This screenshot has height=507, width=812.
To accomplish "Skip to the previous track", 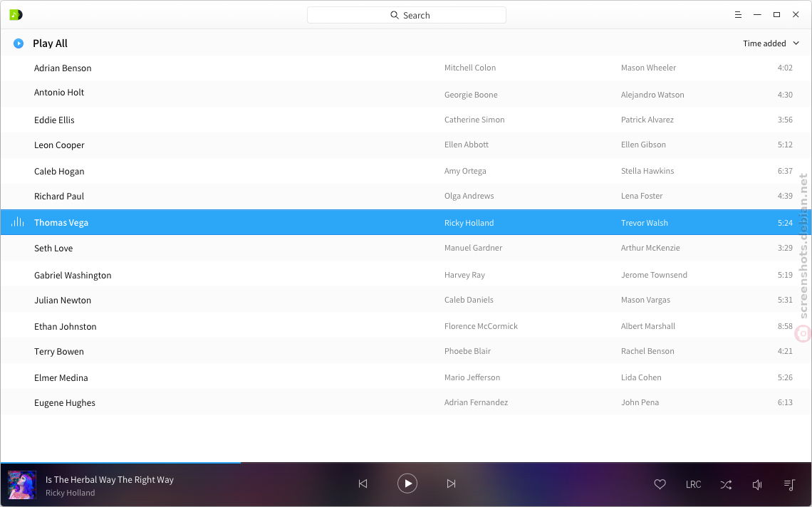I will coord(363,484).
